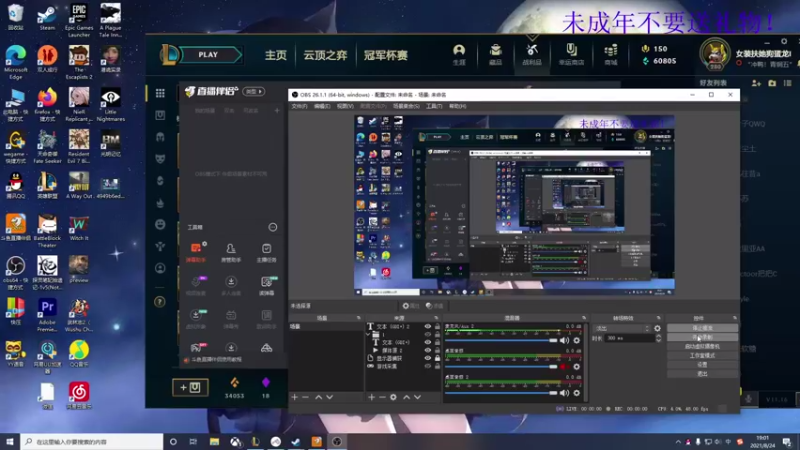Viewport: 800px width, 450px height.
Task: Pop out the 控件 dock via header icon
Action: tap(735, 318)
